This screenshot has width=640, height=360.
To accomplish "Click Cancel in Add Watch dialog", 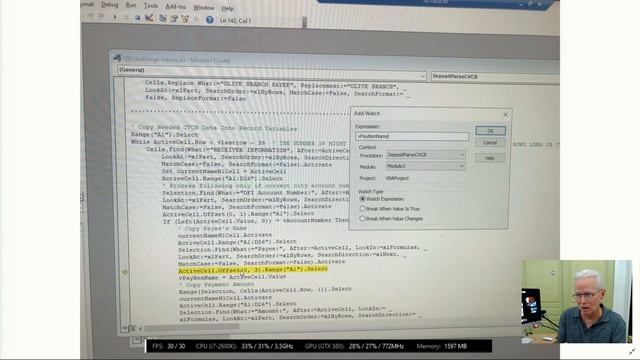I will pos(490,142).
